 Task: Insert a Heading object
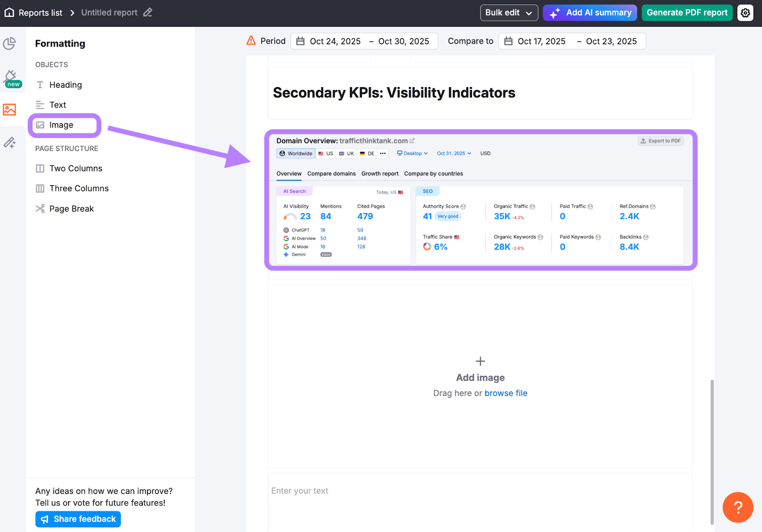click(65, 84)
